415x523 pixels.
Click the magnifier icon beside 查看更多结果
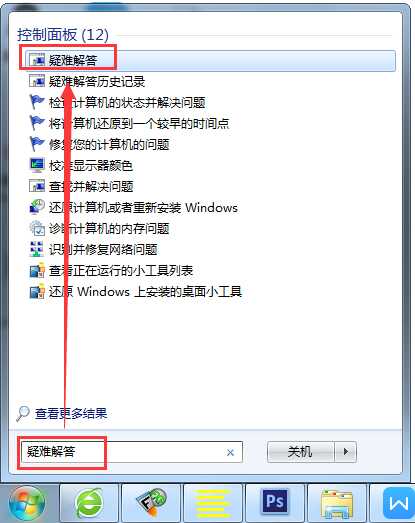point(23,414)
